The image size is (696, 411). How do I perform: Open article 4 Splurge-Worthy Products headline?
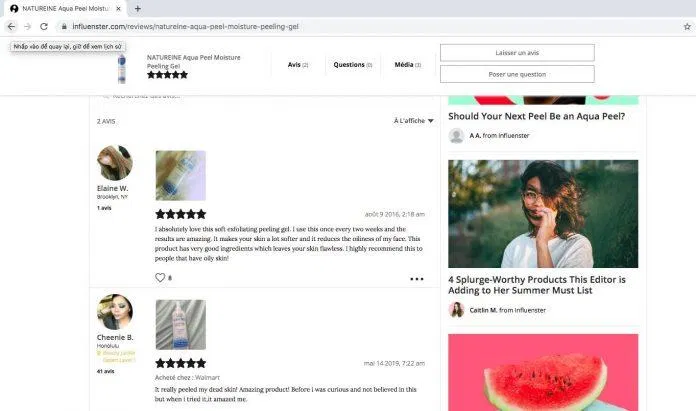point(537,285)
